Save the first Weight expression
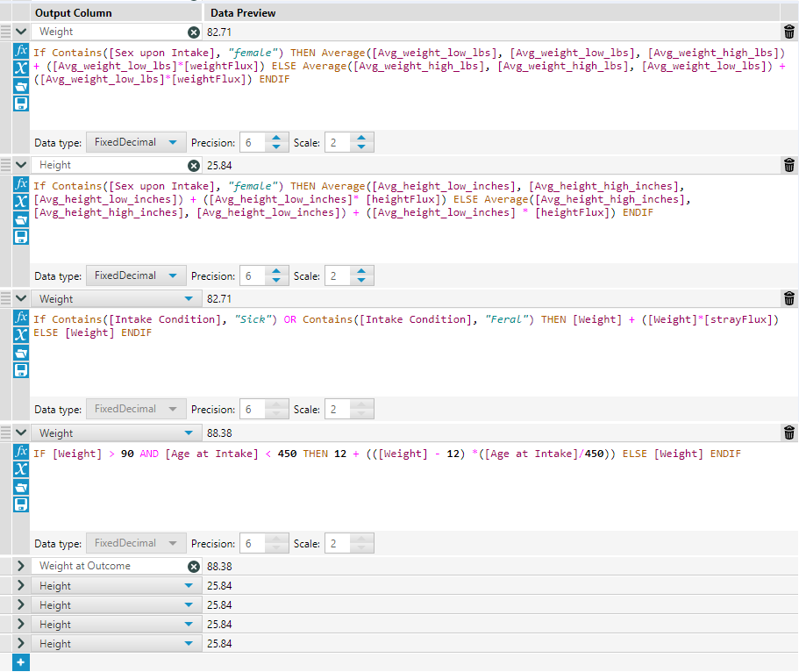 21,104
